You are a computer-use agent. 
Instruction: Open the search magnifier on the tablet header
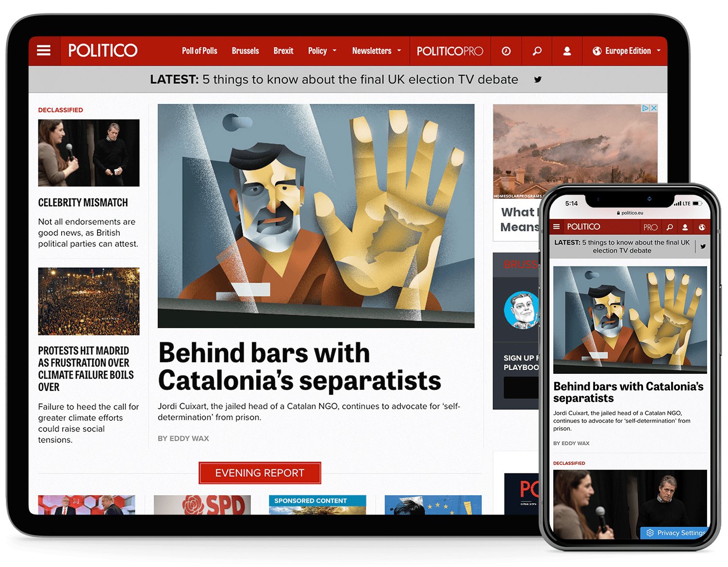pyautogui.click(x=537, y=51)
